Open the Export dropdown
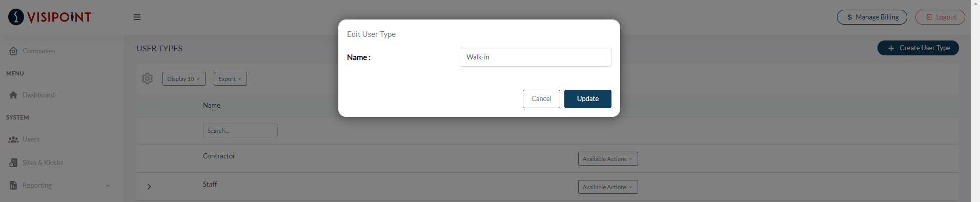This screenshot has height=202, width=980. point(230,79)
